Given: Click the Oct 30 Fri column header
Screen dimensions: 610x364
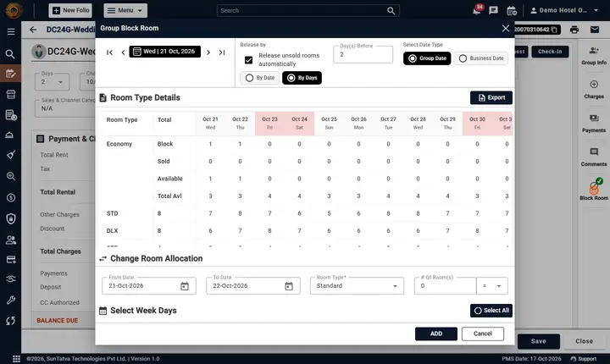Looking at the screenshot, I should pyautogui.click(x=477, y=124).
